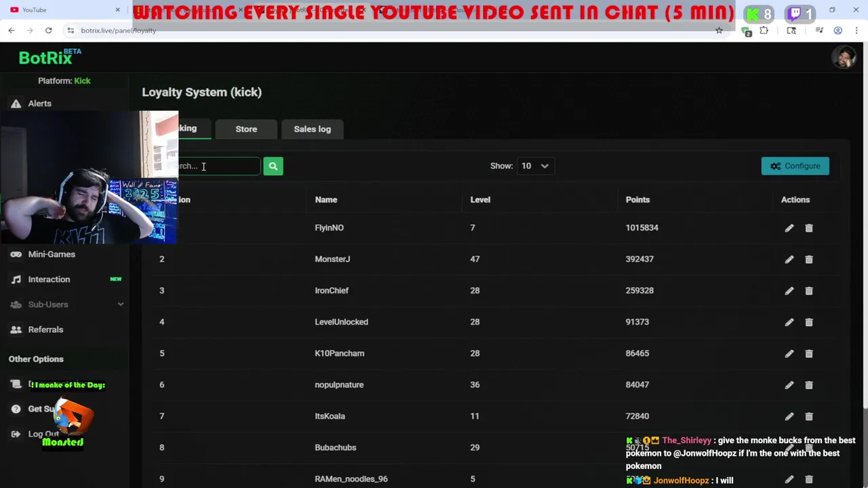868x488 pixels.
Task: Switch to the Store tab
Action: pos(246,129)
